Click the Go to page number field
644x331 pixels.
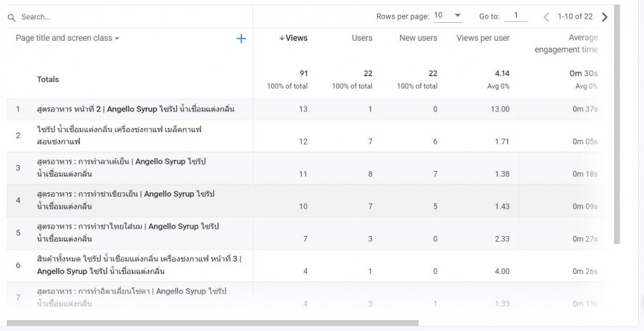point(515,16)
